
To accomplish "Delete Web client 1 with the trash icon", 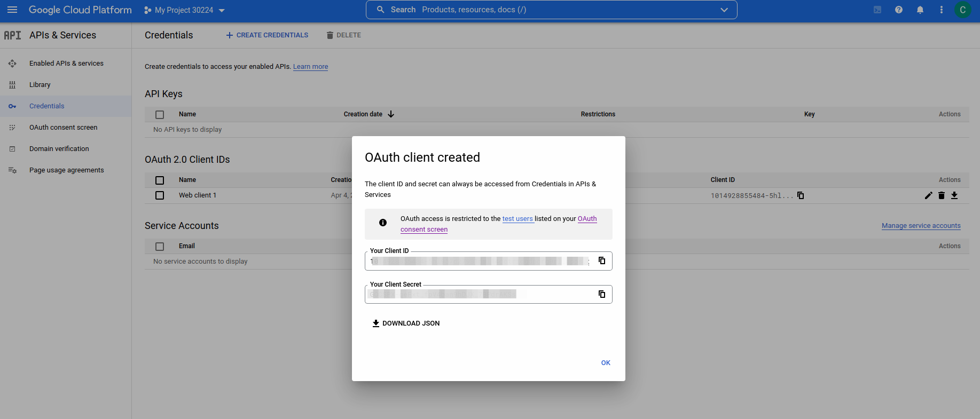I will (942, 195).
